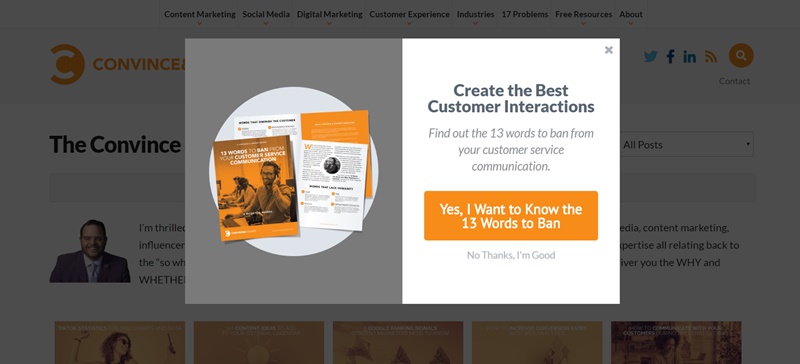800x364 pixels.
Task: Open the TikTok Statistics article thumbnail
Action: tap(120, 342)
